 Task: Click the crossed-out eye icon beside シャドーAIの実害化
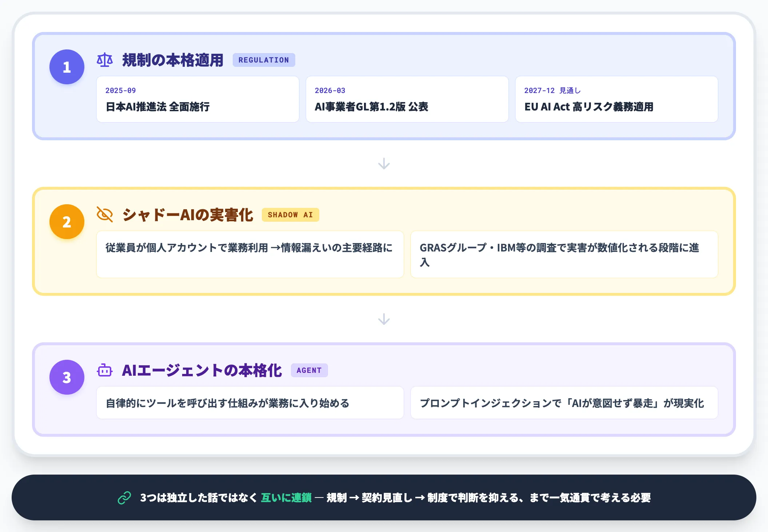tap(105, 215)
